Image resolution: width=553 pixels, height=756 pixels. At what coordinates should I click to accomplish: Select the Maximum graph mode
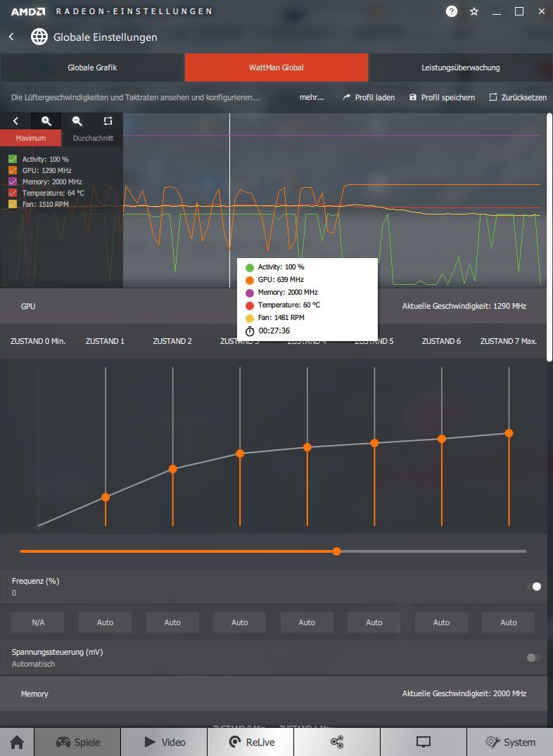(30, 138)
